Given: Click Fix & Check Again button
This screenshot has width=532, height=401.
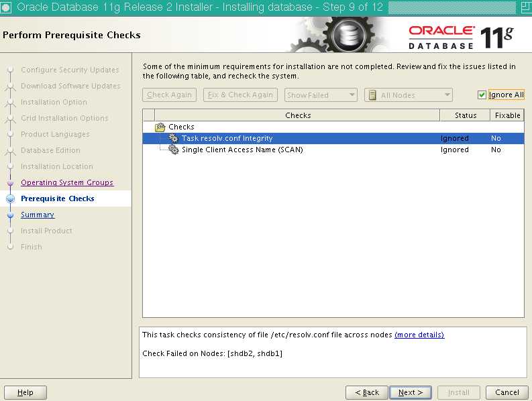Looking at the screenshot, I should tap(240, 95).
